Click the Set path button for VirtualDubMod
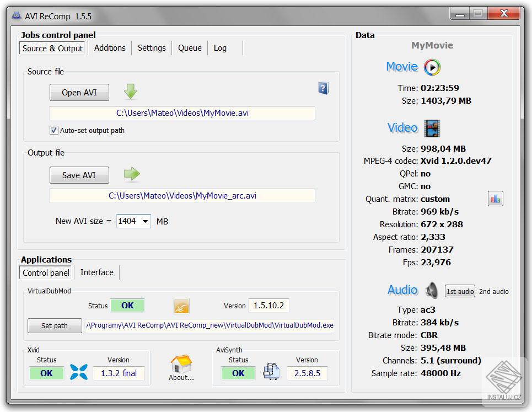The image size is (532, 412). click(x=54, y=325)
